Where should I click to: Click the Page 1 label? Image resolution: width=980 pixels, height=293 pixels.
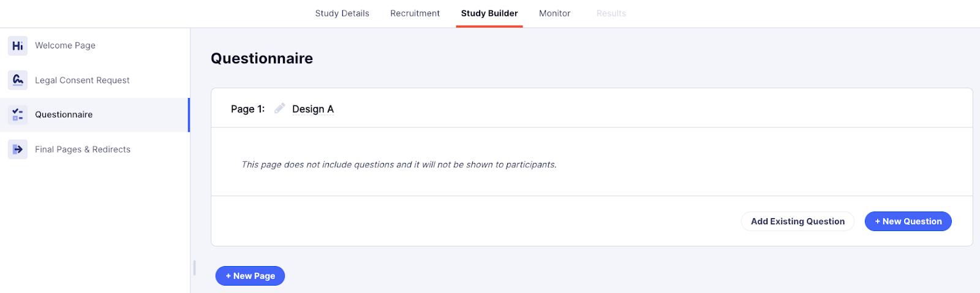point(247,109)
